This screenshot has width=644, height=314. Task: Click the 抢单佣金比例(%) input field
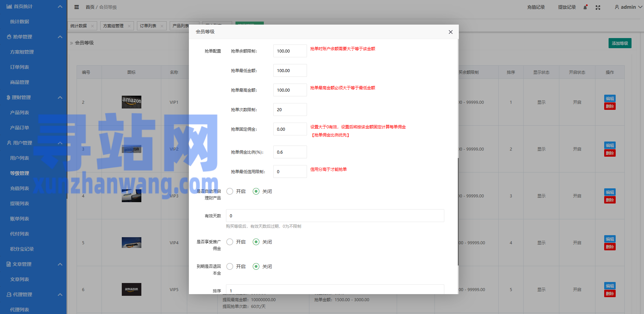(290, 152)
